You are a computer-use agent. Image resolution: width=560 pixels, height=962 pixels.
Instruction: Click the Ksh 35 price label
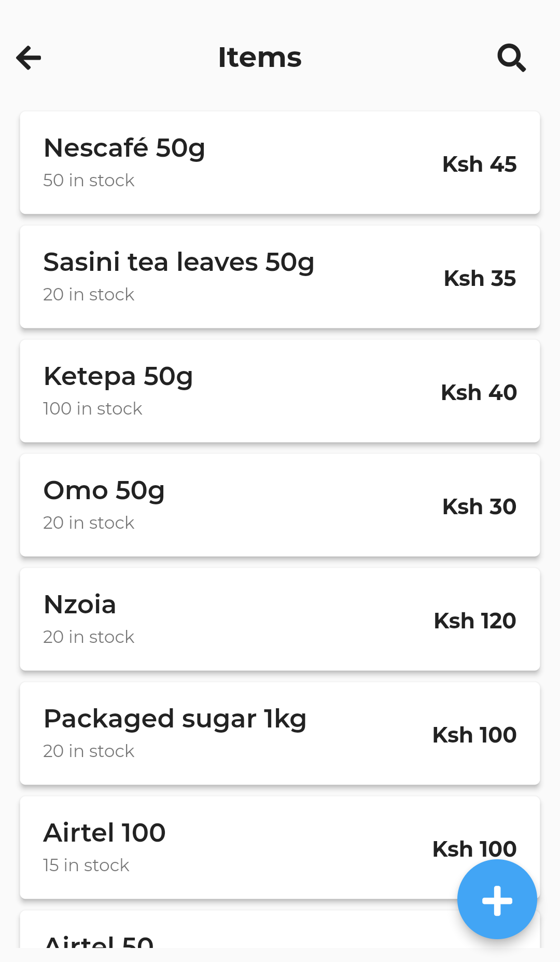tap(480, 278)
